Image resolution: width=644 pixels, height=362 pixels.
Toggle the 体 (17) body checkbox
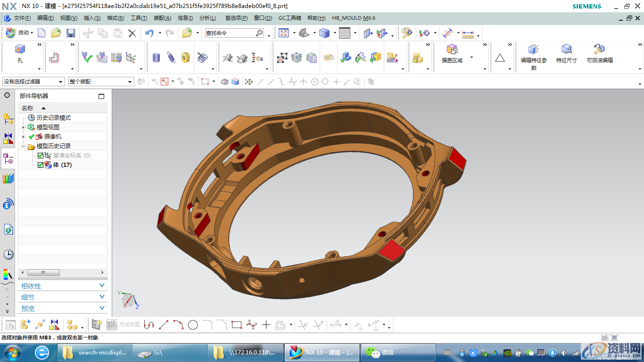tap(41, 165)
